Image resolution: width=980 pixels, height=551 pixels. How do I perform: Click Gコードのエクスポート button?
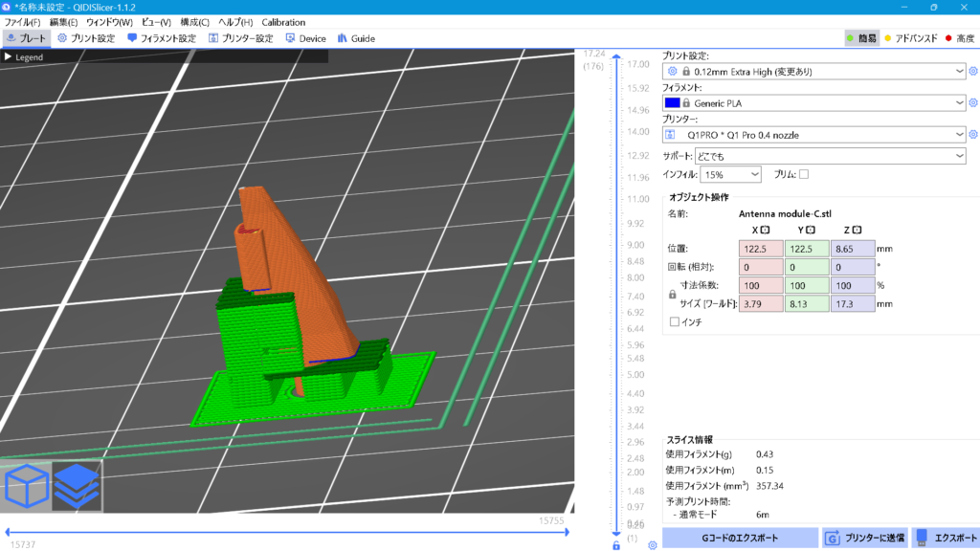740,538
